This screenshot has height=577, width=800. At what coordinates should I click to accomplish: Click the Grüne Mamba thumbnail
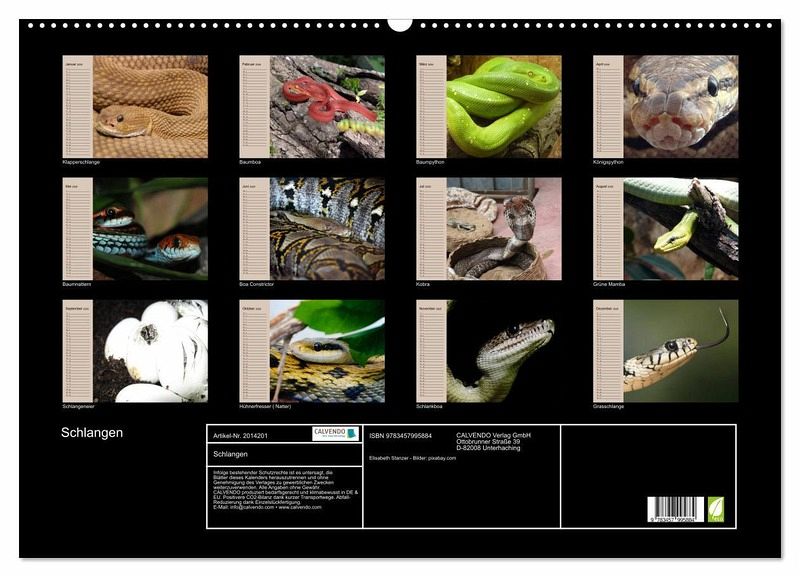[666, 229]
